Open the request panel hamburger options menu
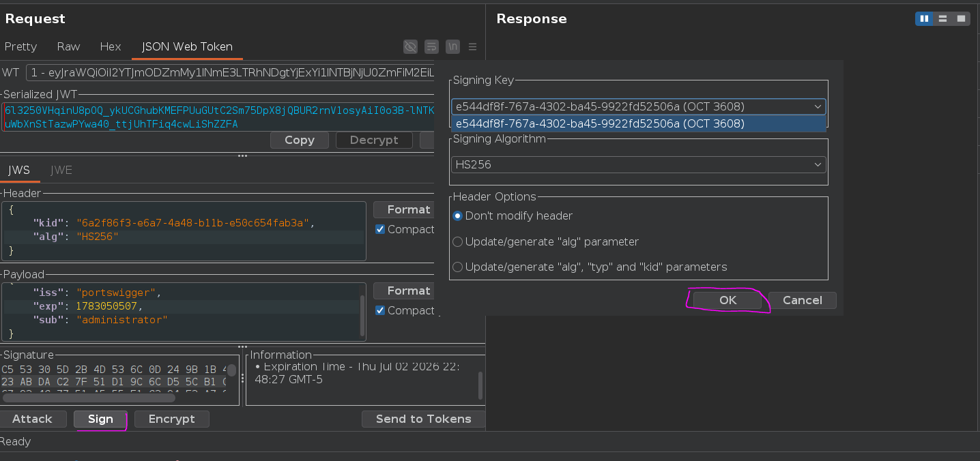 pos(472,47)
